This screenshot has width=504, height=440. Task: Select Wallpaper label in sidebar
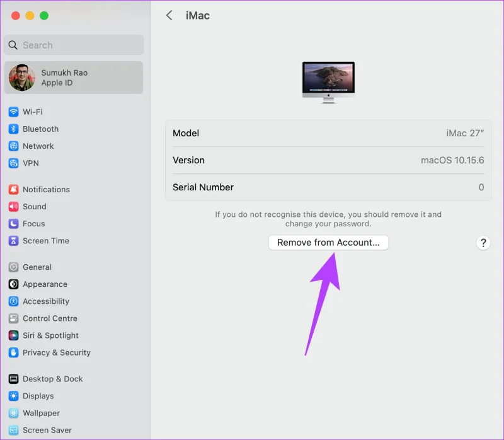(41, 413)
